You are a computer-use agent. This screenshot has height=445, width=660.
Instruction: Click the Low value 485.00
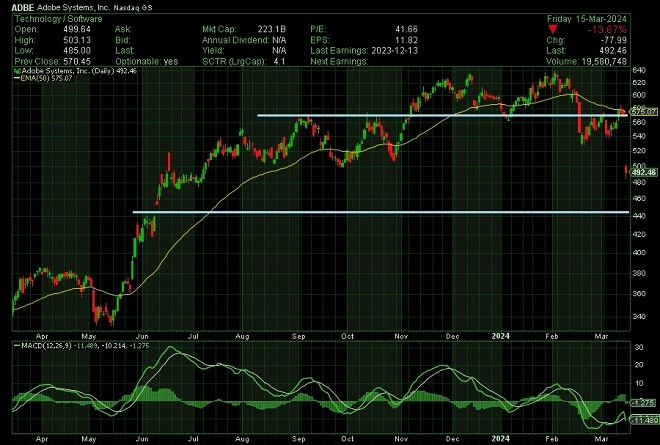tap(77, 51)
